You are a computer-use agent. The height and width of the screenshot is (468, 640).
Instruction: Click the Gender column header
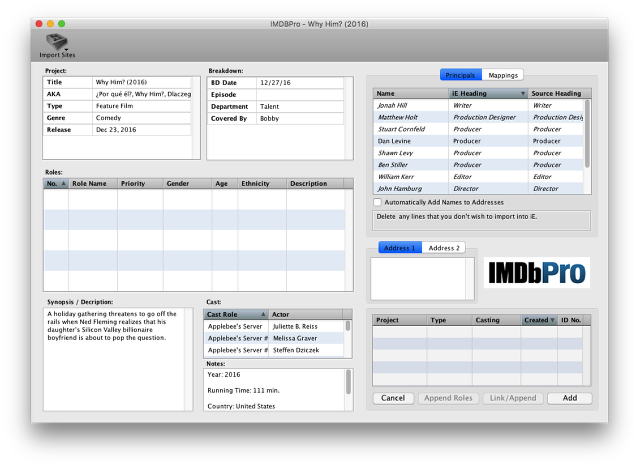(x=187, y=184)
